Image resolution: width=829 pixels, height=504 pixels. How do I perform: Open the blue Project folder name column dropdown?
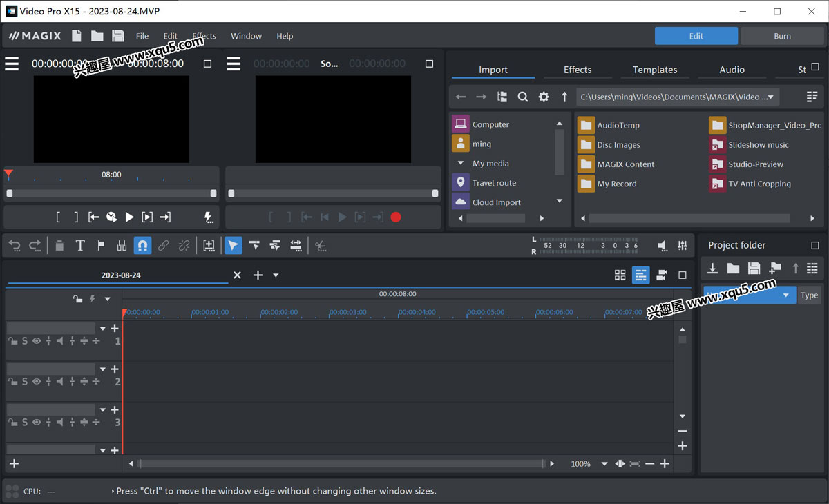tap(785, 295)
